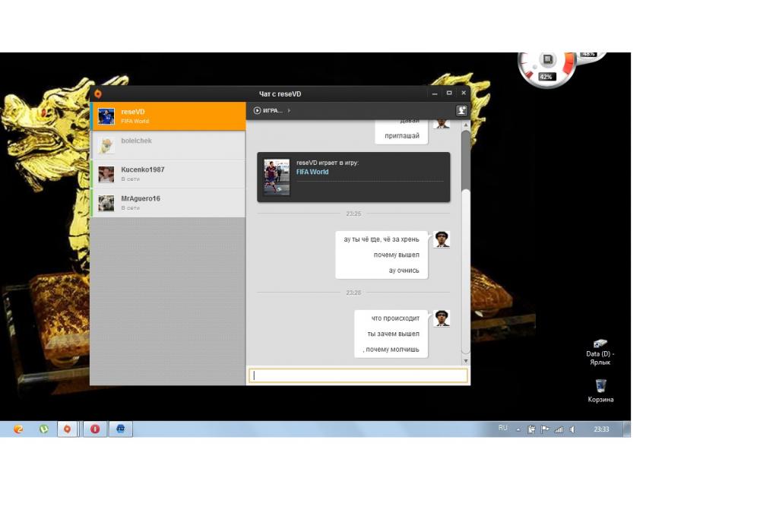Select the Data (D) shortcut icon
Image resolution: width=760 pixels, height=532 pixels.
600,344
